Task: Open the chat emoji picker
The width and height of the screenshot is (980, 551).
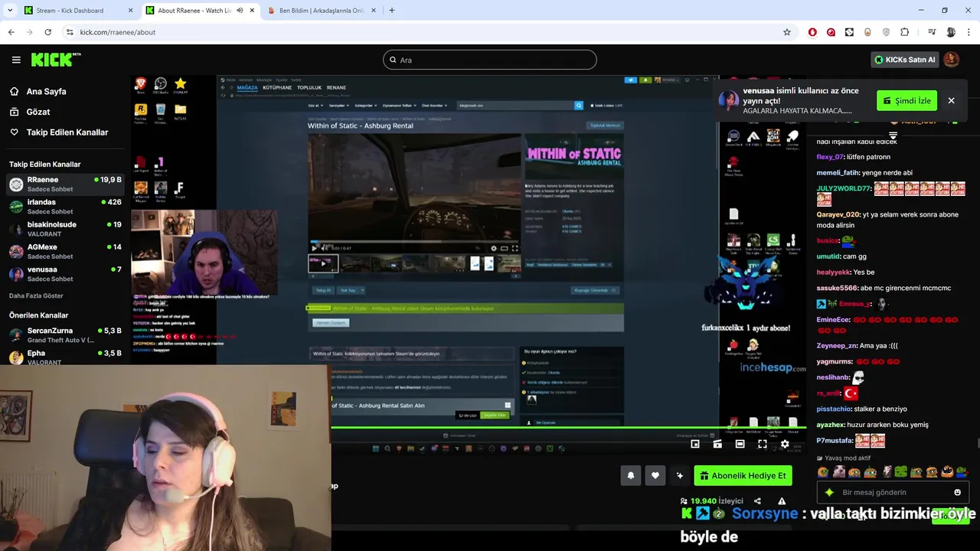Action: [x=957, y=492]
